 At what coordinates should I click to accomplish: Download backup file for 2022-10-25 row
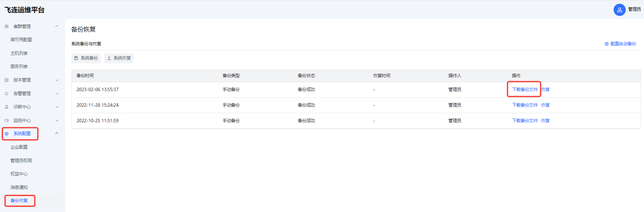[x=525, y=121]
